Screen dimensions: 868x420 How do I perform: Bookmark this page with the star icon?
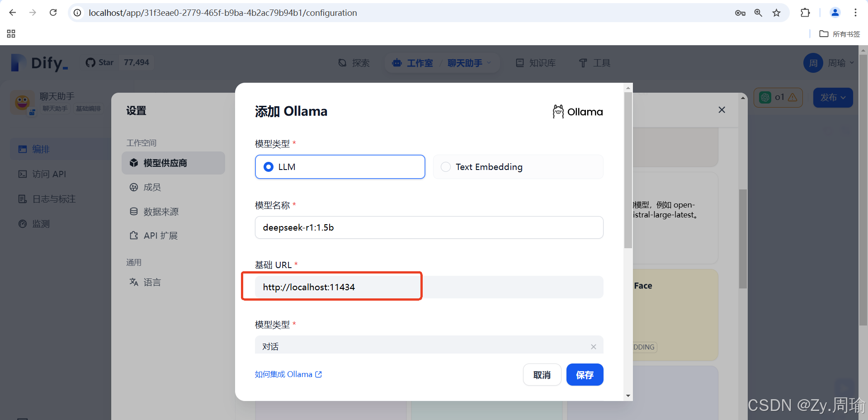(x=776, y=13)
